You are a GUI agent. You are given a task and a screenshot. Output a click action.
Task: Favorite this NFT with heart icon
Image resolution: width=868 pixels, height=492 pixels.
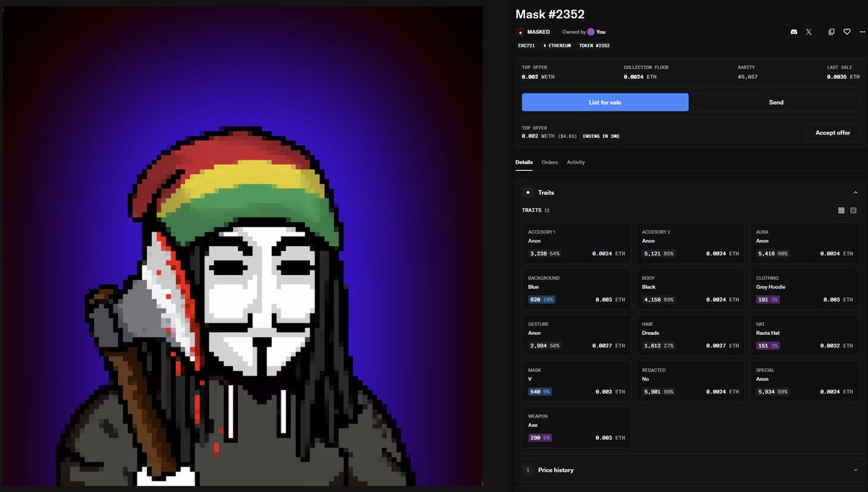pyautogui.click(x=847, y=32)
